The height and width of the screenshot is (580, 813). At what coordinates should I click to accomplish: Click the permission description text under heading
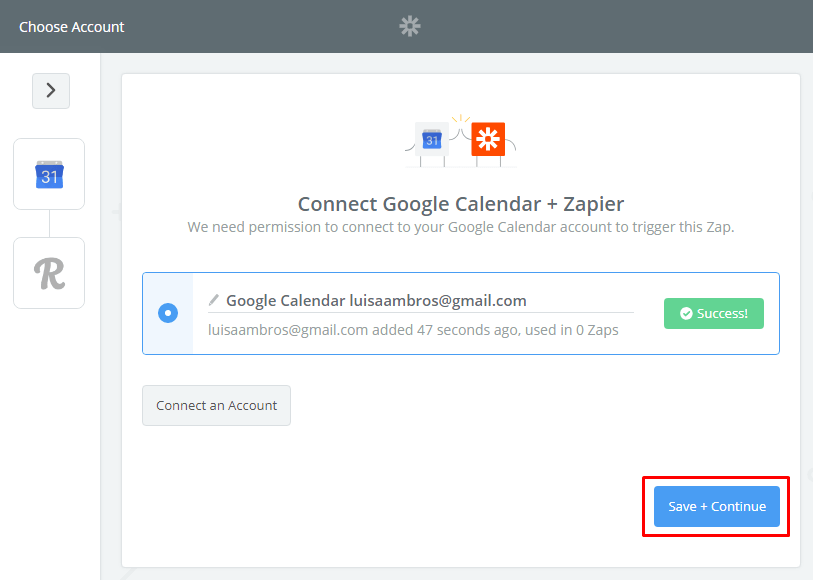point(461,227)
